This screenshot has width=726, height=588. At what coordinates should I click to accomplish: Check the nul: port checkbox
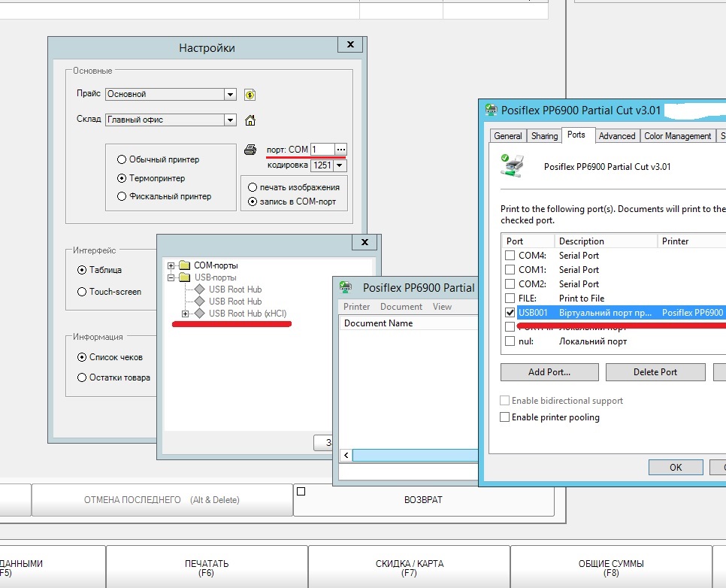point(510,341)
